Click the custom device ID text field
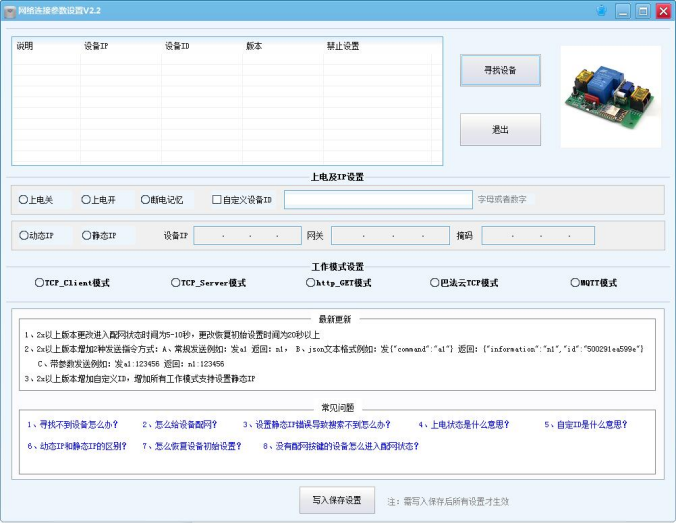Screen dimensions: 677x524 coord(378,200)
